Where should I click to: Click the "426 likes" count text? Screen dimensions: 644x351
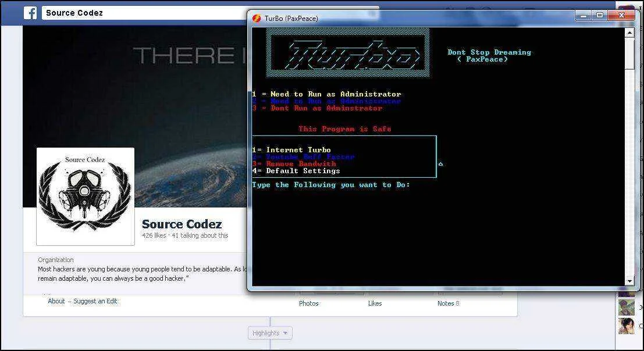tap(154, 235)
